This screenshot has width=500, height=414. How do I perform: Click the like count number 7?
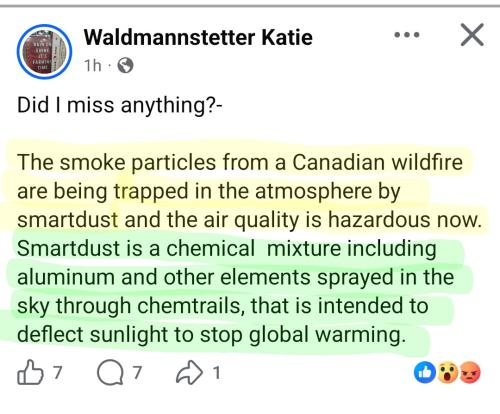[x=57, y=372]
